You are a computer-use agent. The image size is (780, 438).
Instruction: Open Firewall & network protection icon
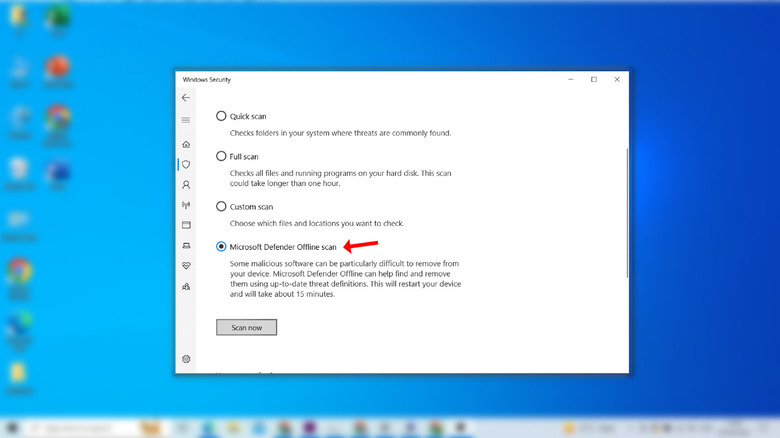pos(186,205)
